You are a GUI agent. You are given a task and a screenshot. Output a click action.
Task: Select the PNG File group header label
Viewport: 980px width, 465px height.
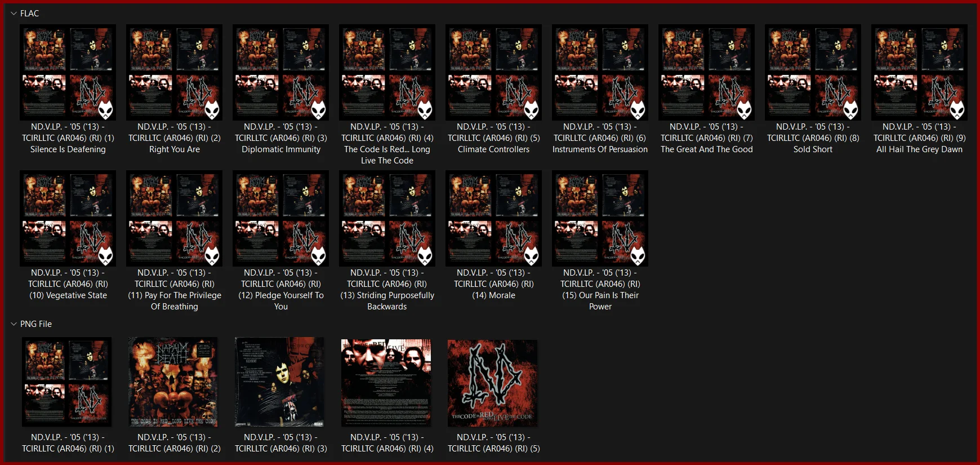click(36, 324)
